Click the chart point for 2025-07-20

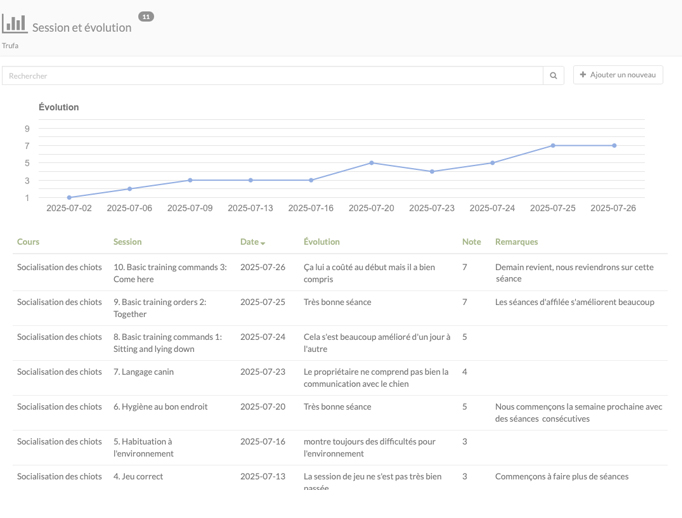click(371, 163)
